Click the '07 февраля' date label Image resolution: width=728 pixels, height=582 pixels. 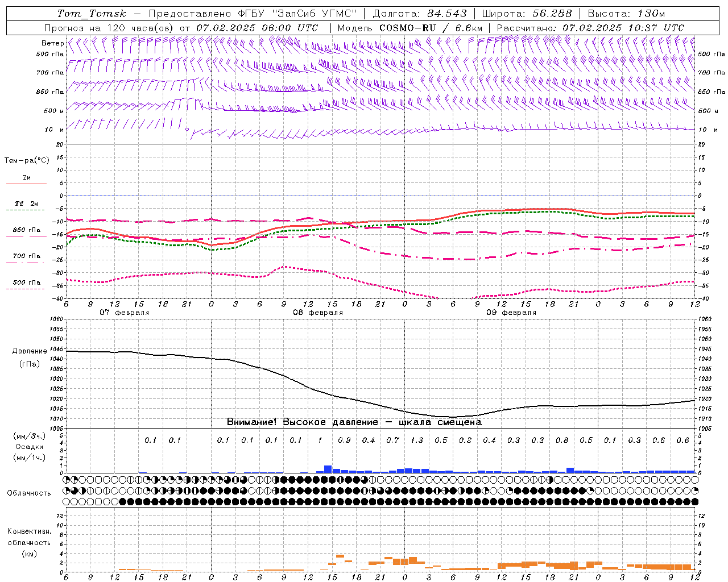(124, 313)
